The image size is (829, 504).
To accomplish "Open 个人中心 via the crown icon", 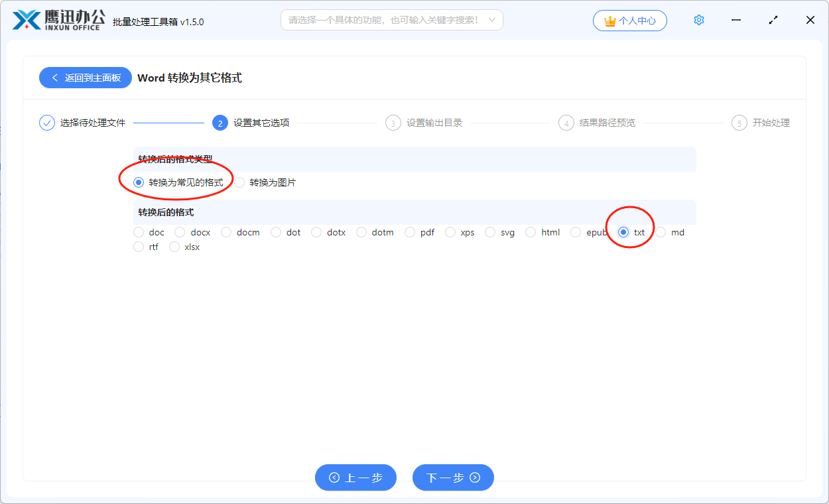I will [x=629, y=20].
